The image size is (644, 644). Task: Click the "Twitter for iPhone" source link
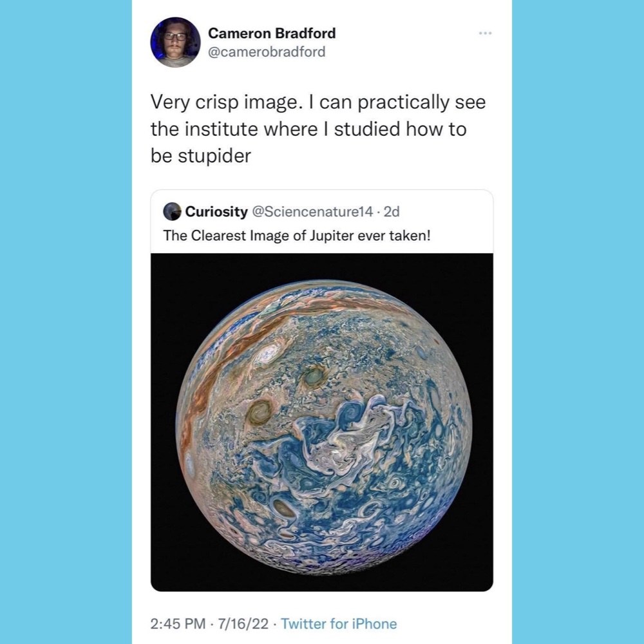(339, 623)
